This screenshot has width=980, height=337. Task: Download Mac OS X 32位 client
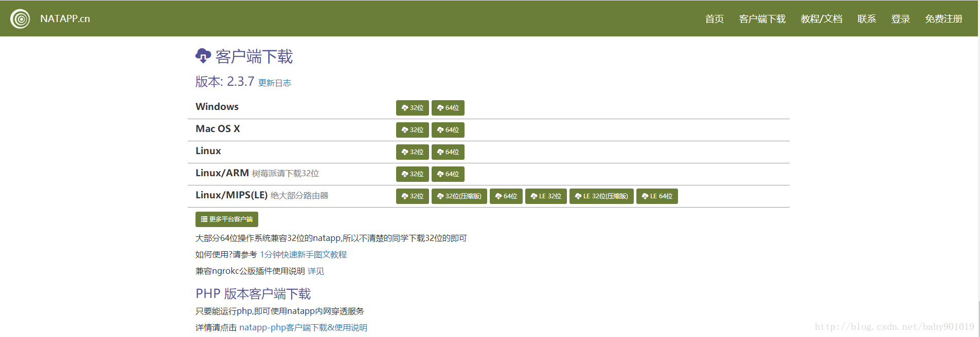[412, 130]
